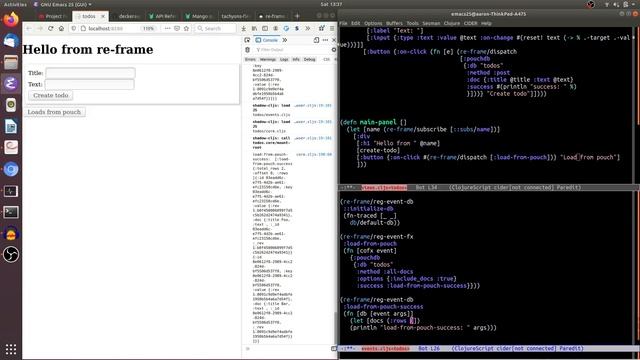
Task: Open Emacs Options menu
Action: [373, 23]
